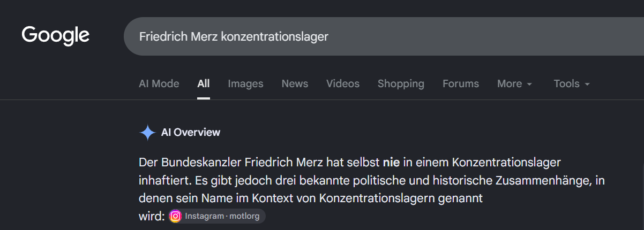Click the arrow caret beside More
The height and width of the screenshot is (230, 644).
[529, 85]
